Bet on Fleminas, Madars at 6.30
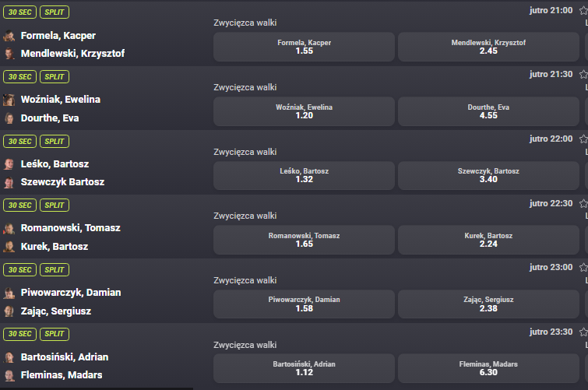Image resolution: width=588 pixels, height=390 pixels. (x=488, y=368)
